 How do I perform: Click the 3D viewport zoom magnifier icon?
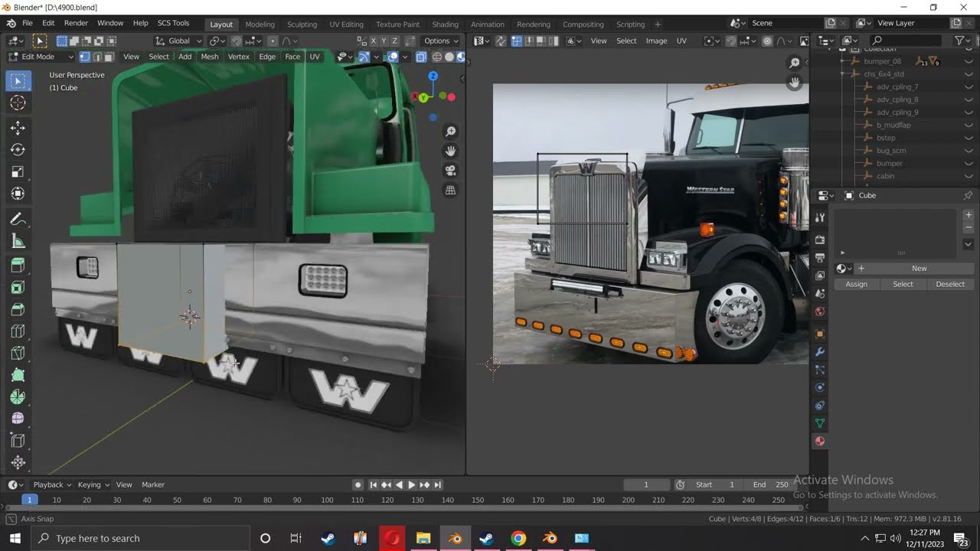[451, 132]
